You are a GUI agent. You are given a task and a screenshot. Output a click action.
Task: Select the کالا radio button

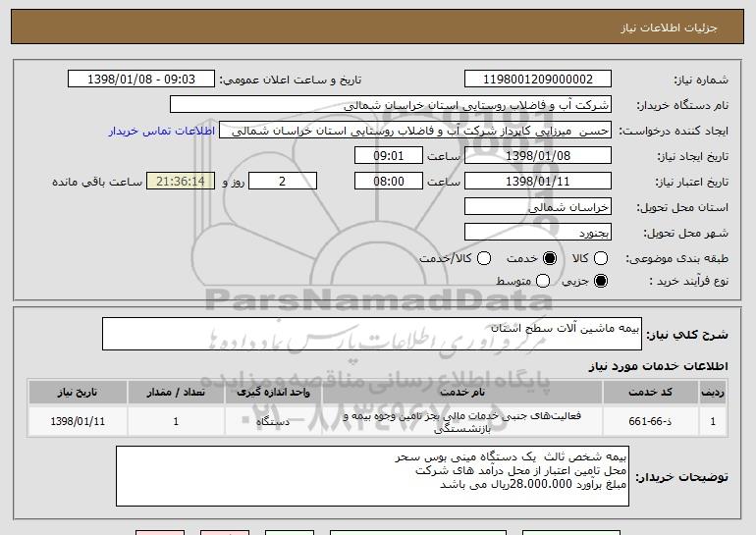pyautogui.click(x=601, y=259)
